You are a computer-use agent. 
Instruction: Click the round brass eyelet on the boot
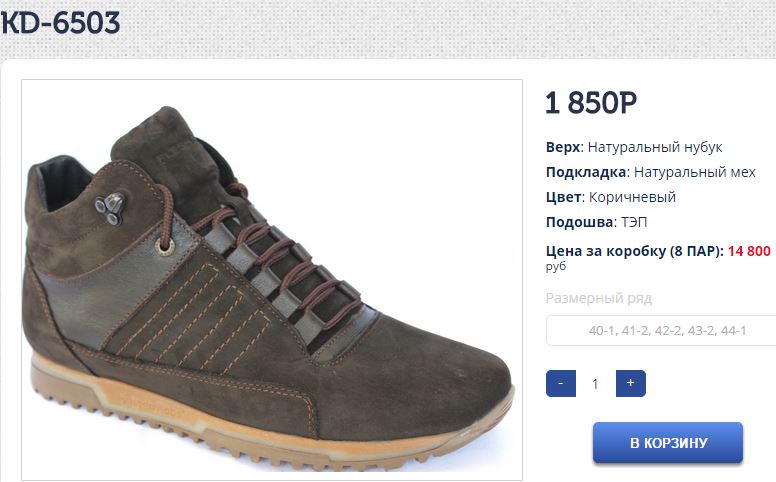pyautogui.click(x=165, y=246)
